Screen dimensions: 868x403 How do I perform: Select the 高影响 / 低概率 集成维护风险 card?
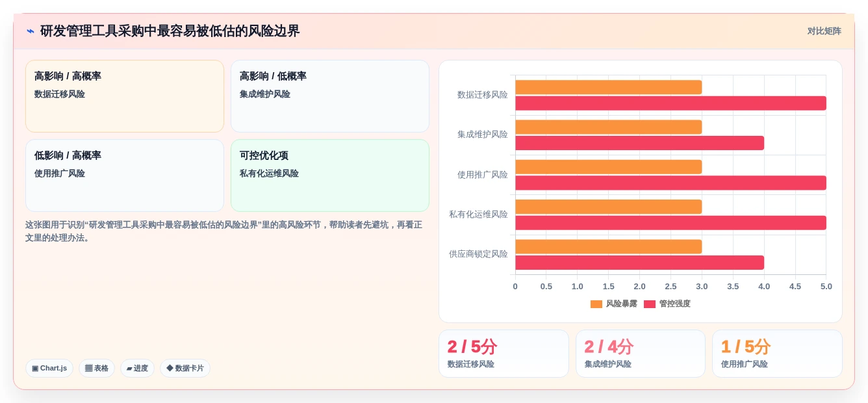330,96
